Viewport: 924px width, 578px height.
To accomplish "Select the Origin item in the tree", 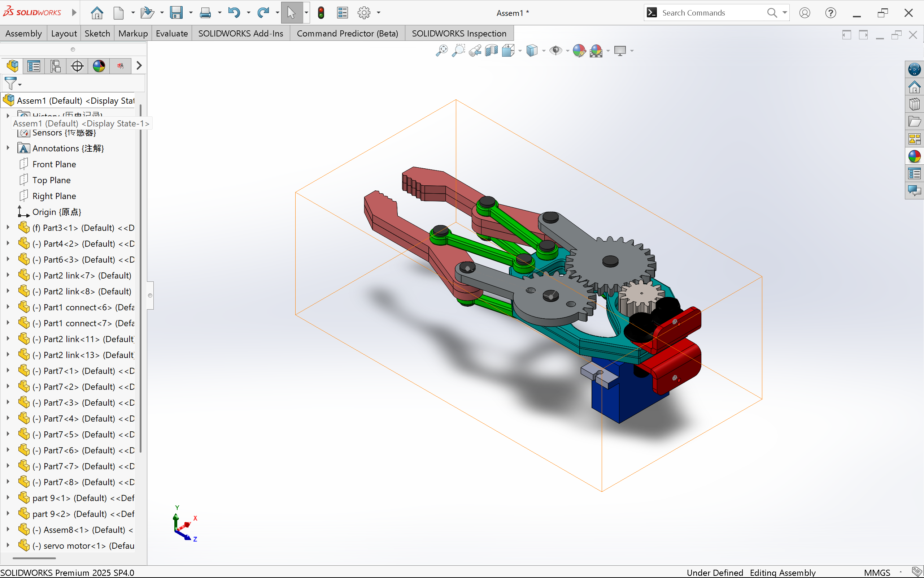I will 57,212.
